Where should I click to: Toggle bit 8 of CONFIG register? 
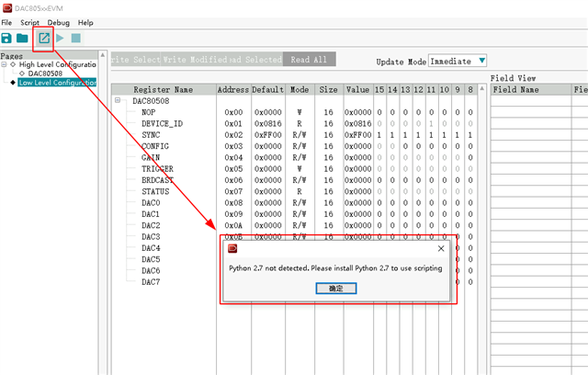click(470, 146)
